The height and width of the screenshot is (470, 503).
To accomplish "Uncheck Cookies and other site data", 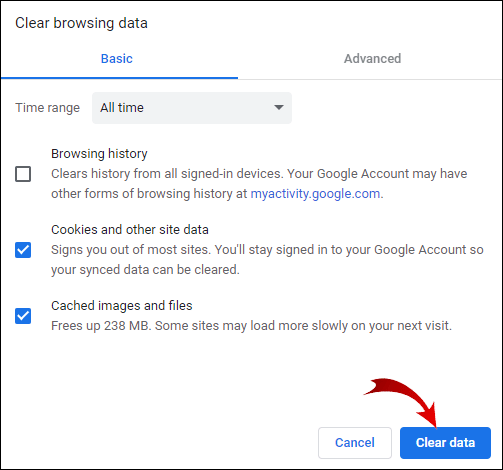I will click(x=23, y=250).
